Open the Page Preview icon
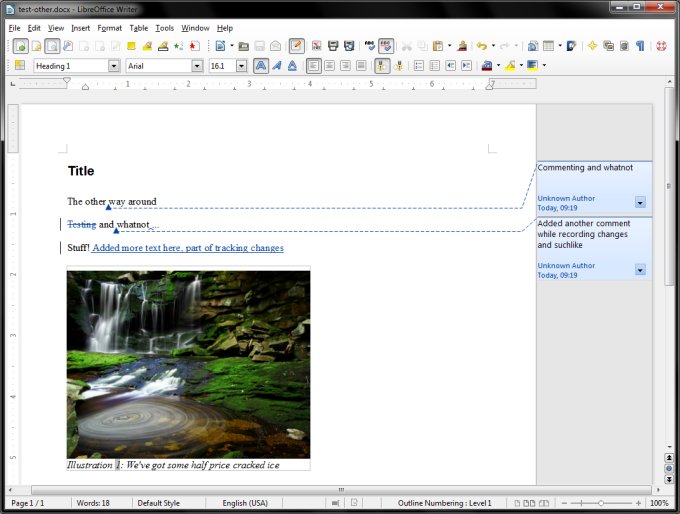Screen dimensions: 680x514 pyautogui.click(x=349, y=46)
